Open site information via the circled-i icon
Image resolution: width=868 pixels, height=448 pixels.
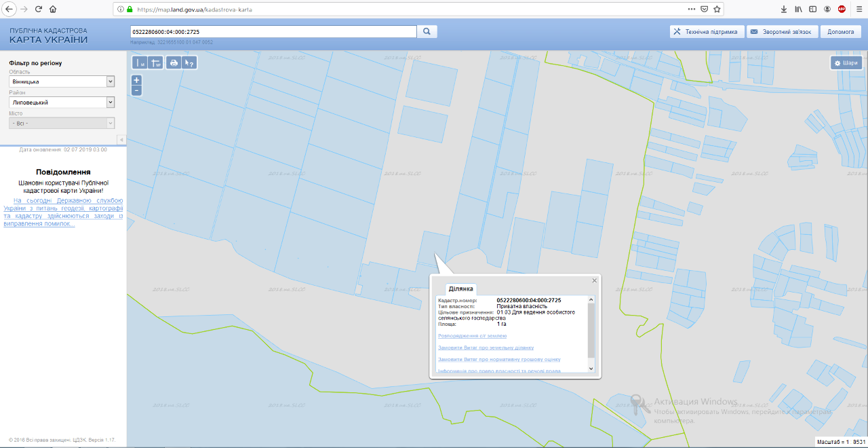(121, 10)
